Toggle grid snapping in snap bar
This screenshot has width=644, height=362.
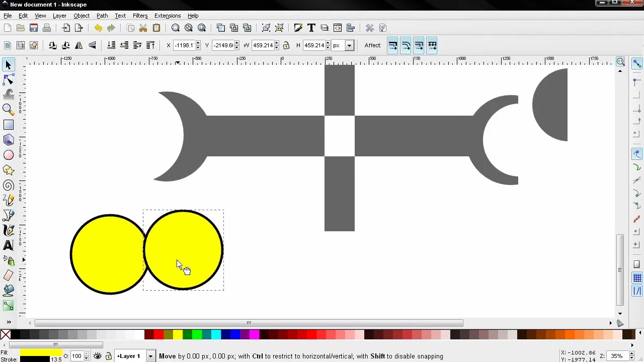click(637, 278)
